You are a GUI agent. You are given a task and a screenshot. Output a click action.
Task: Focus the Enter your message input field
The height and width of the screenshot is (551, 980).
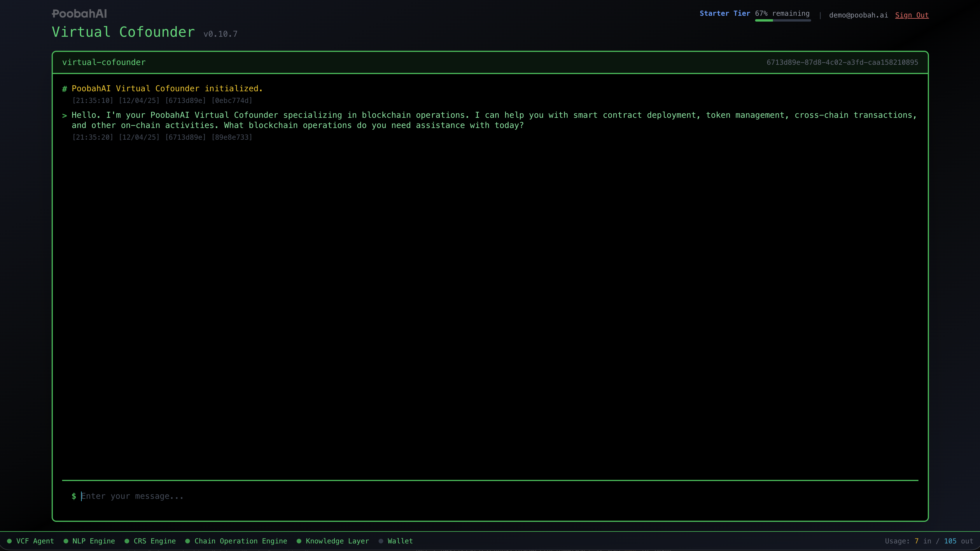tap(132, 496)
